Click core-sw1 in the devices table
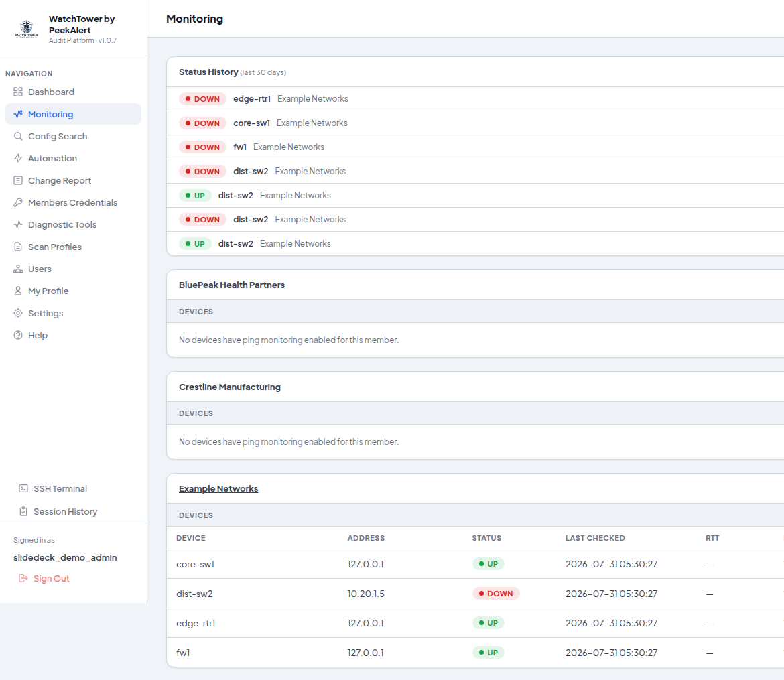This screenshot has height=680, width=784. coord(195,564)
